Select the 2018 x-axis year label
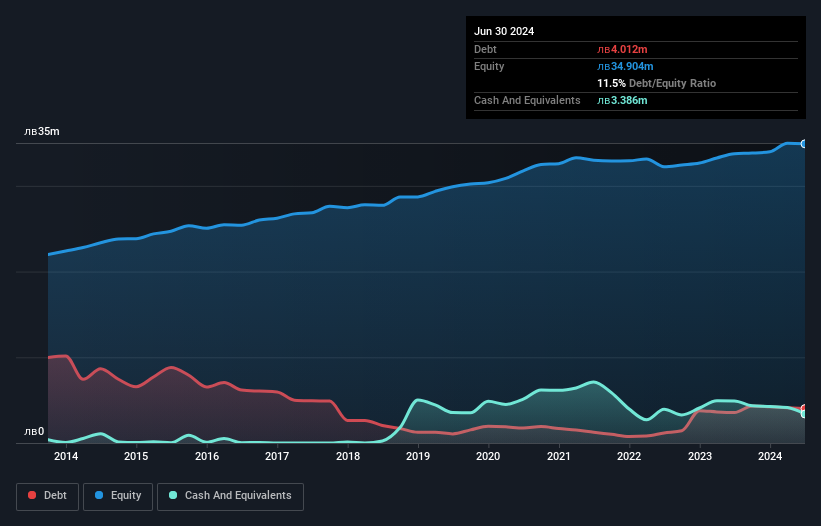The height and width of the screenshot is (526, 821). (x=348, y=456)
